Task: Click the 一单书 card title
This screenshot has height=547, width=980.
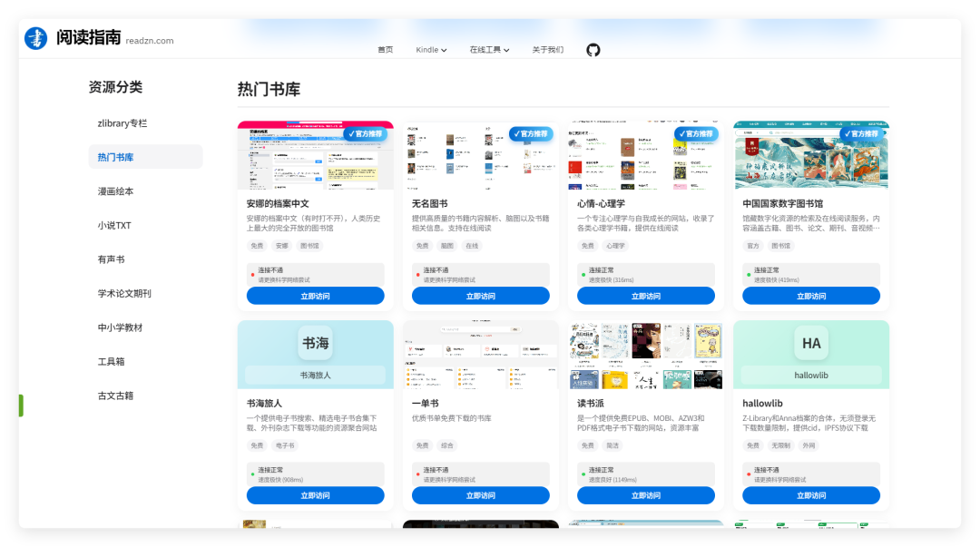Action: pyautogui.click(x=425, y=403)
